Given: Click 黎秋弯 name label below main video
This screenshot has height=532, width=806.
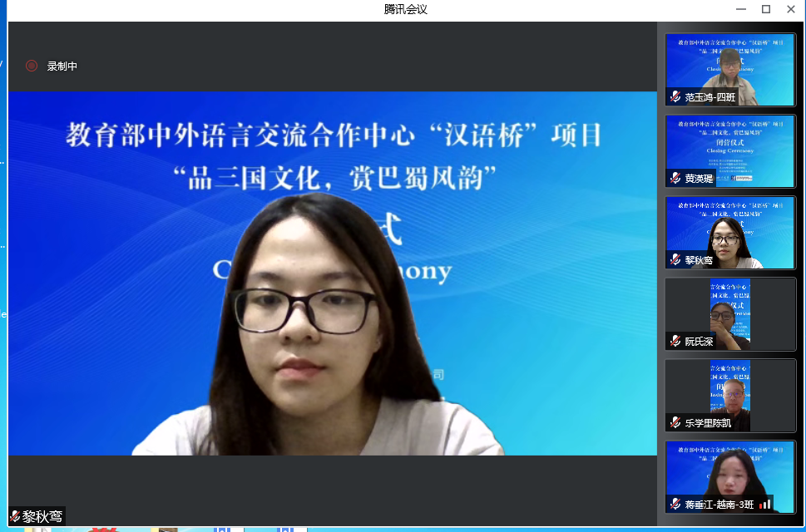Looking at the screenshot, I should click(42, 516).
